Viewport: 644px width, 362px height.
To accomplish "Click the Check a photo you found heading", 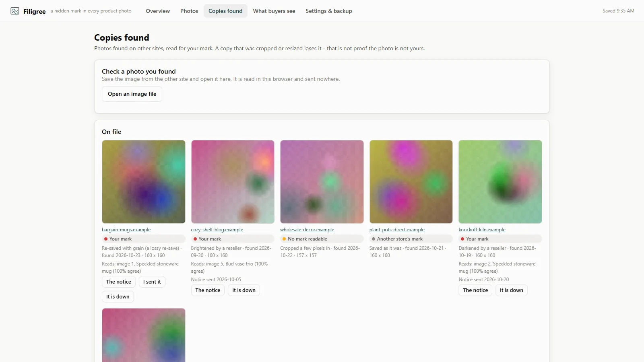I will pos(139,72).
